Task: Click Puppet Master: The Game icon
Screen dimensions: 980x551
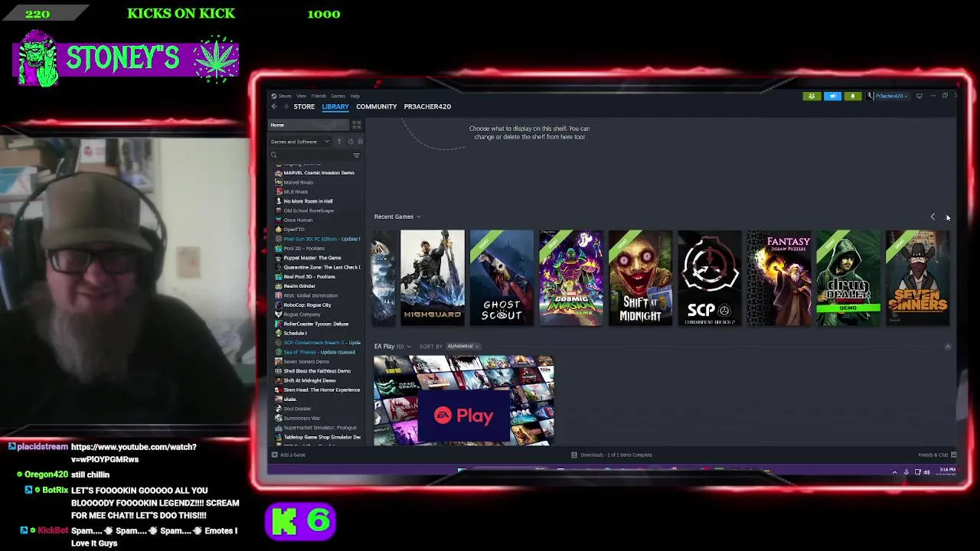Action: [279, 258]
